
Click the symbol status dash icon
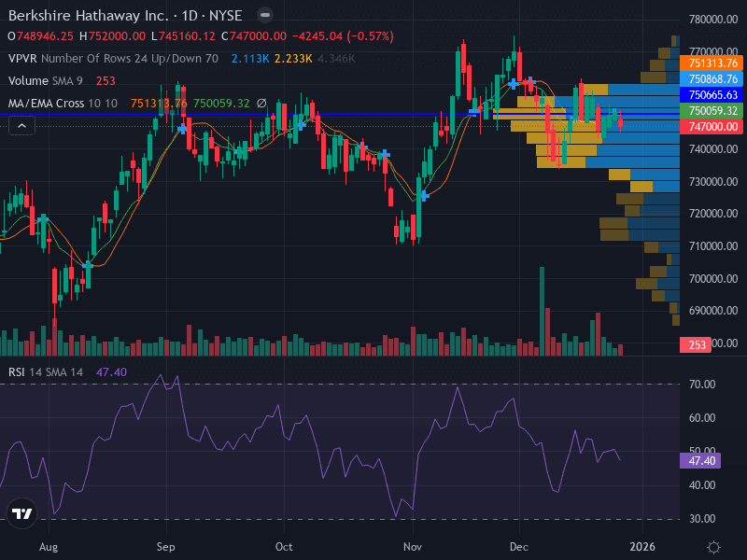pyautogui.click(x=265, y=15)
